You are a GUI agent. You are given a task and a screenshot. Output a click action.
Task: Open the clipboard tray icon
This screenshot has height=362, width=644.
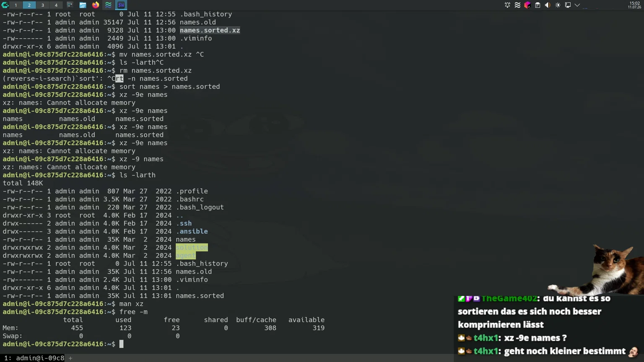click(538, 5)
